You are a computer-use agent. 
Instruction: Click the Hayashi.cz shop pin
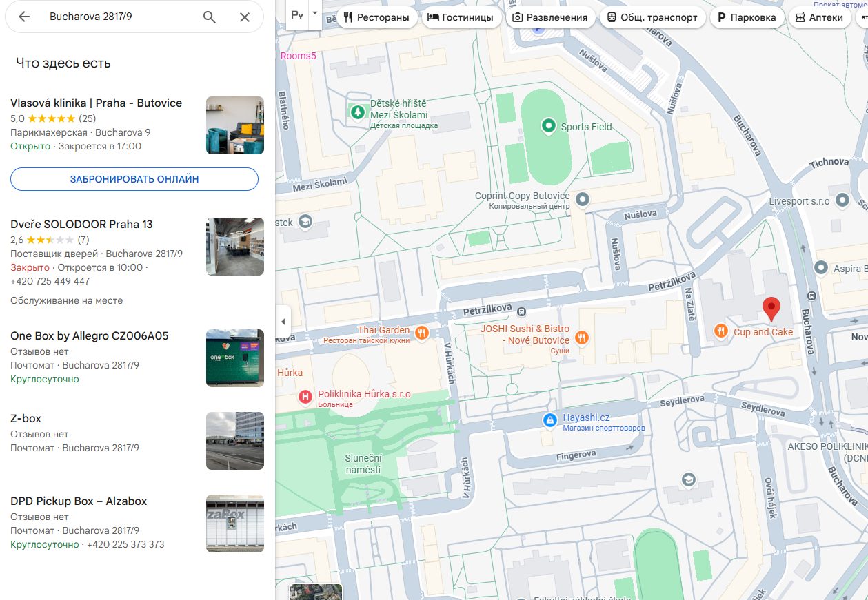[x=549, y=420]
